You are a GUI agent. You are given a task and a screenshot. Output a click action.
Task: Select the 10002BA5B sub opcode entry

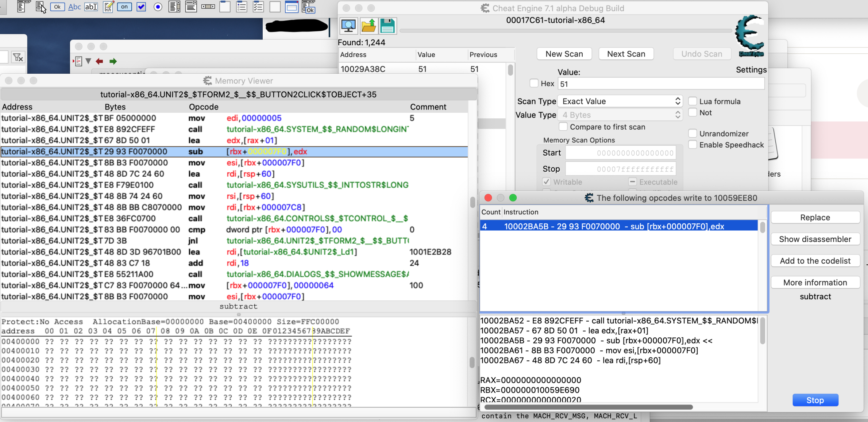point(619,226)
